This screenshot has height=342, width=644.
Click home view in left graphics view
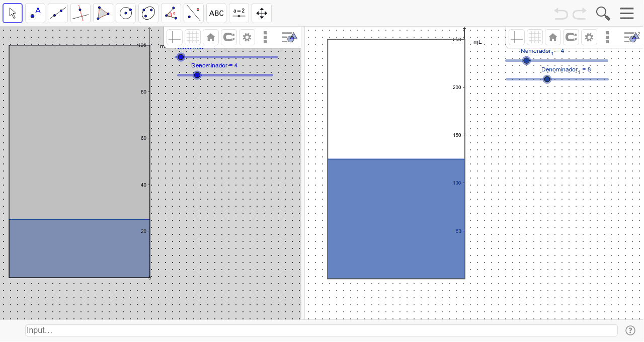pyautogui.click(x=211, y=37)
